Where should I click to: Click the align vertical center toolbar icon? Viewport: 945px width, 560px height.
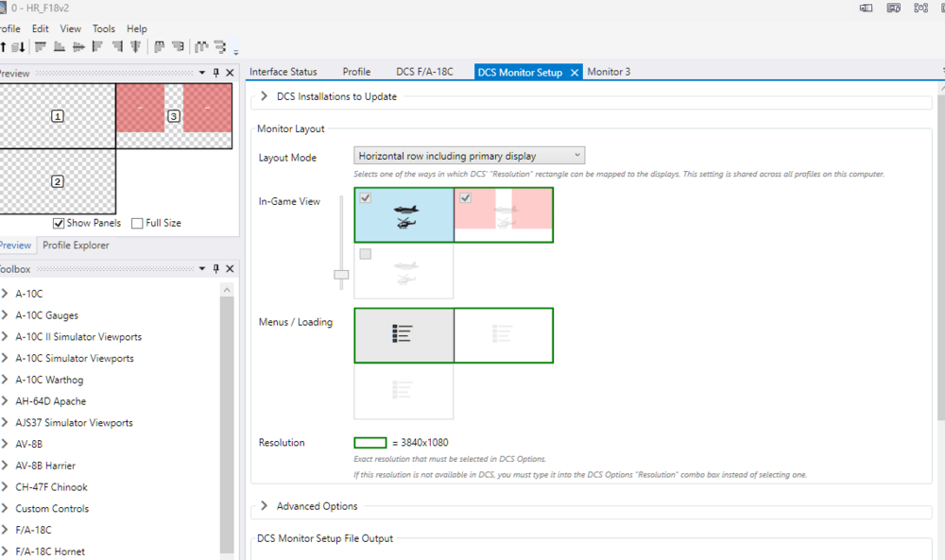click(x=135, y=47)
